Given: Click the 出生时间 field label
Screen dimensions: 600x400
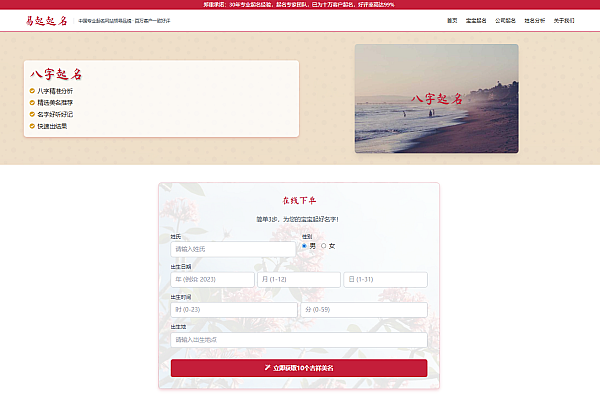Looking at the screenshot, I should [181, 297].
